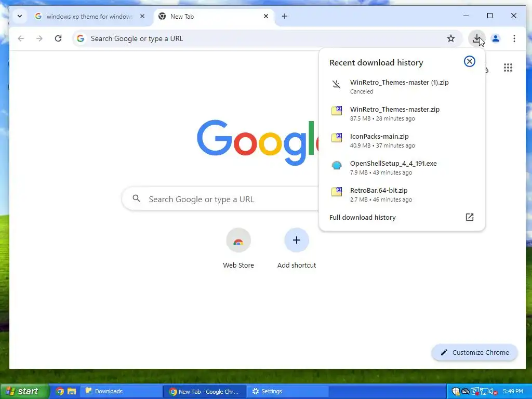
Task: Click the forward navigation arrow
Action: 39,38
